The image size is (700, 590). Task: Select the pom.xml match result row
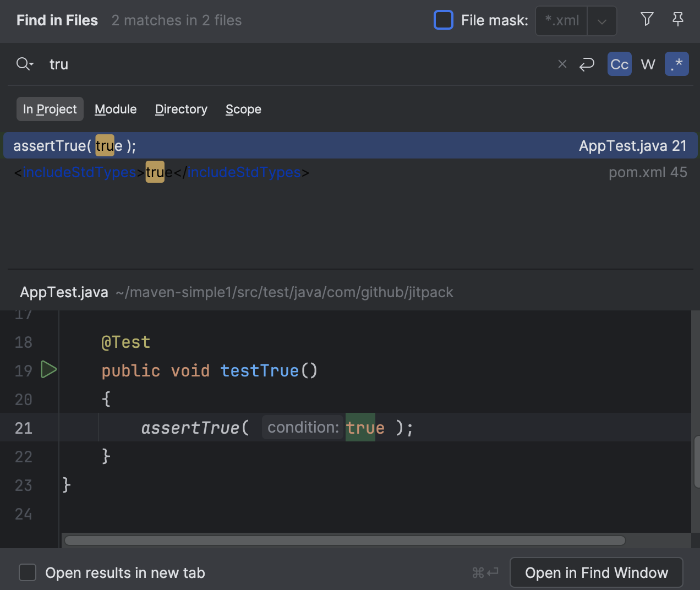click(x=350, y=172)
